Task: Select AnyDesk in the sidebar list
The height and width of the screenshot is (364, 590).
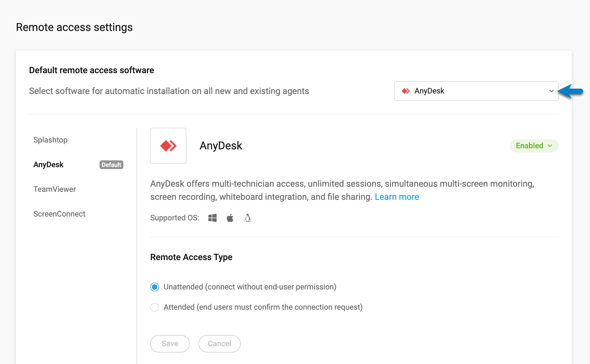Action: coord(48,164)
